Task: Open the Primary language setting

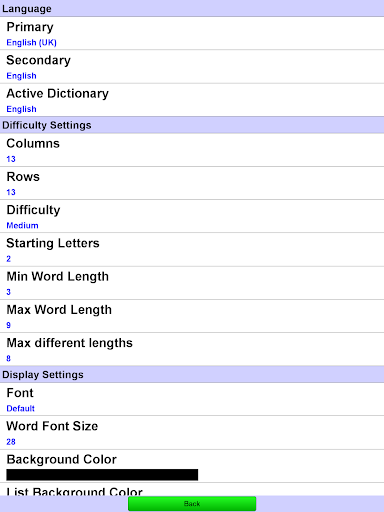Action: pos(192,33)
